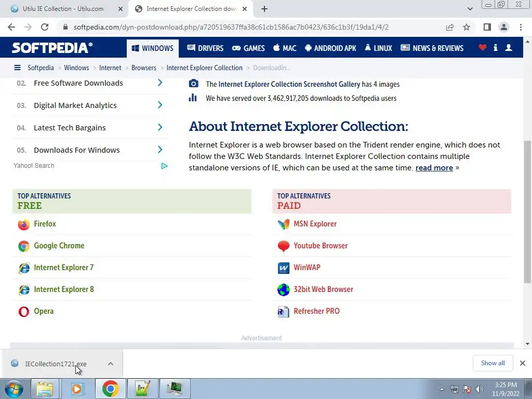Expand Digital Market Analytics arrow
Viewport: 532px width, 399px height.
point(160,105)
